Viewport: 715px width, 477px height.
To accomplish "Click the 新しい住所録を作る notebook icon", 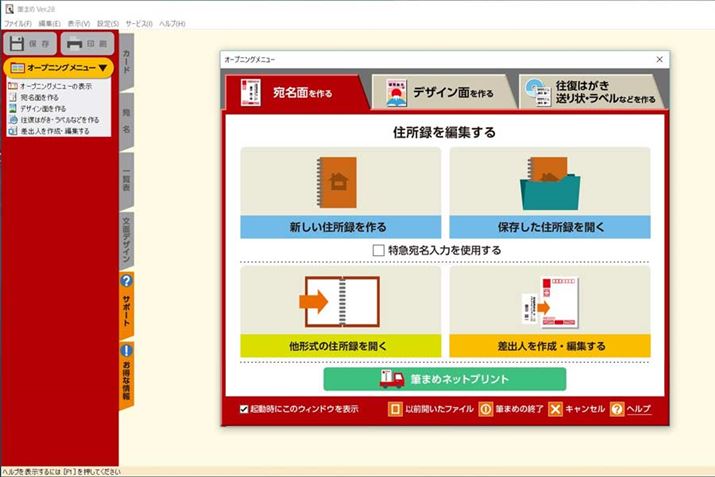I will tap(340, 180).
